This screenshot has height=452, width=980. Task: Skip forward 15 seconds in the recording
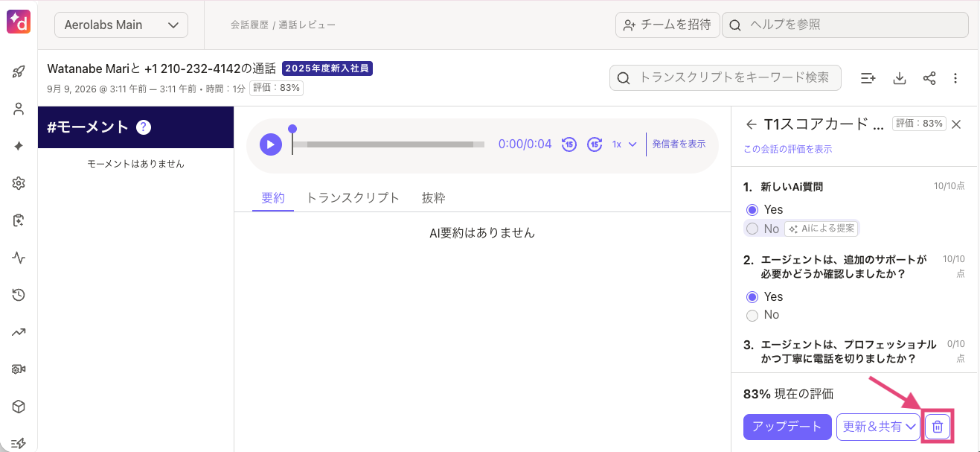(x=595, y=144)
